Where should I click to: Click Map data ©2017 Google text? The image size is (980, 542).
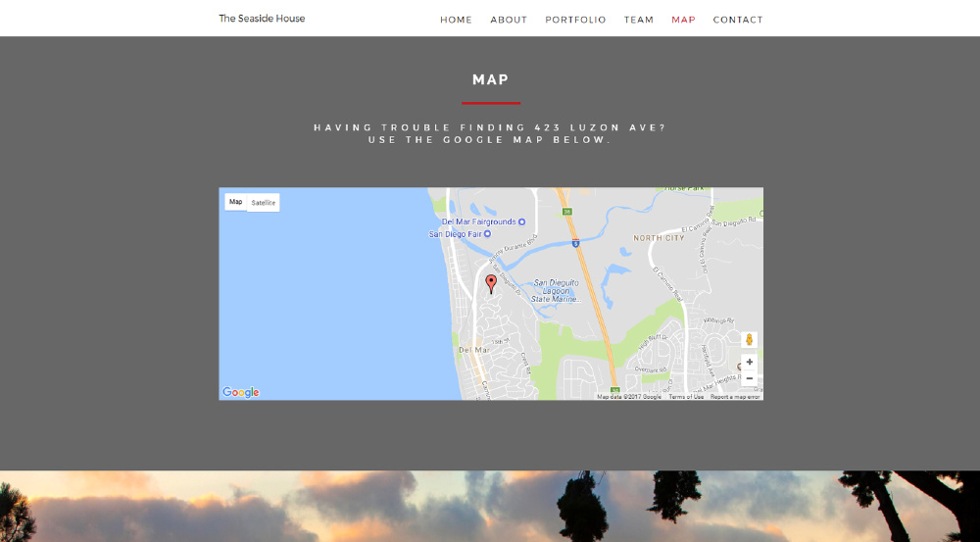629,396
